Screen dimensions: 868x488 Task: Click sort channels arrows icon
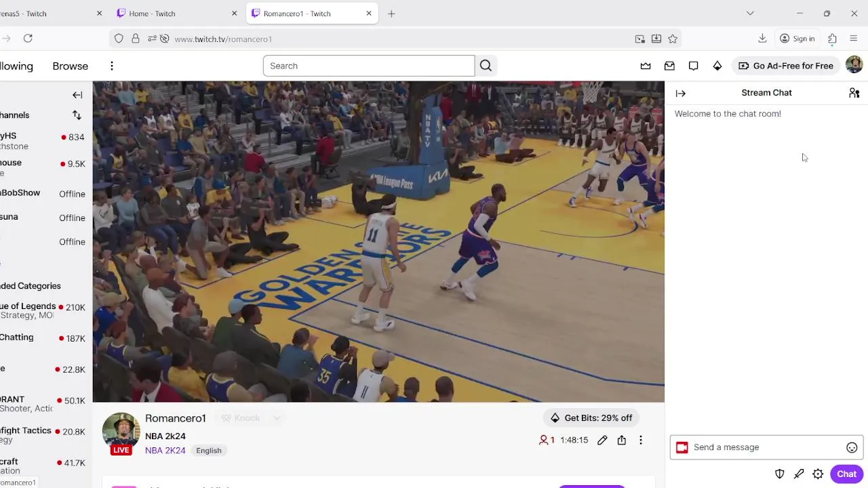click(77, 115)
